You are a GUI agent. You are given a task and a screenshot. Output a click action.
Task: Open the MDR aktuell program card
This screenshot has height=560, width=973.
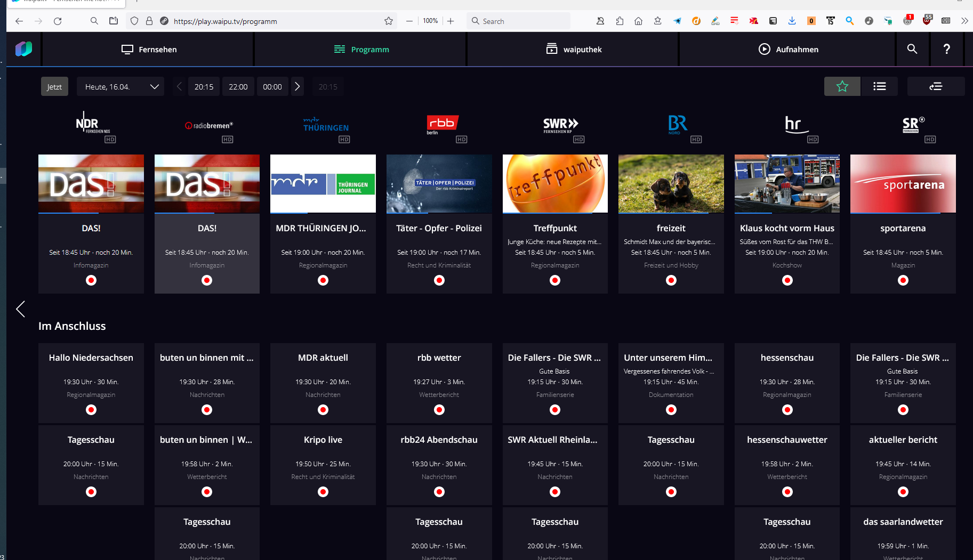coord(323,383)
